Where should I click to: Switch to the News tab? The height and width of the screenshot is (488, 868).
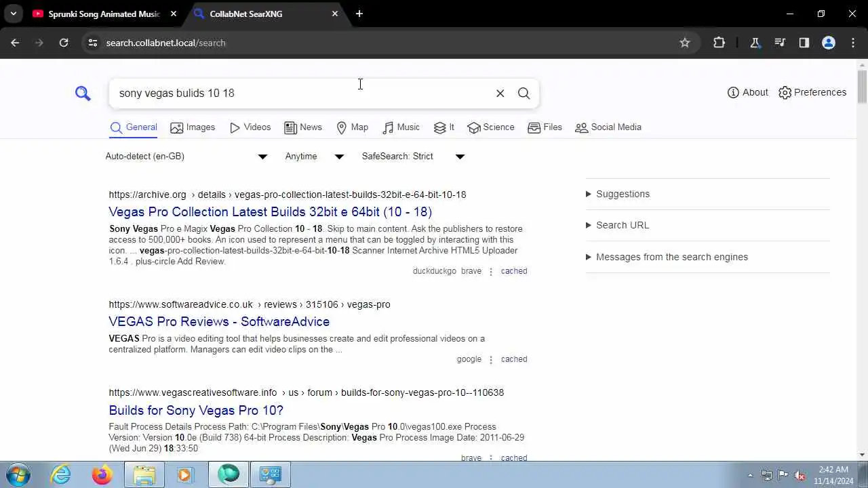point(303,127)
